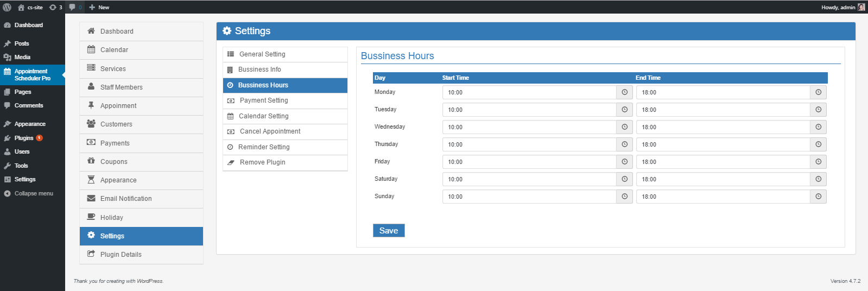Click the Tuesday start time field

[529, 110]
